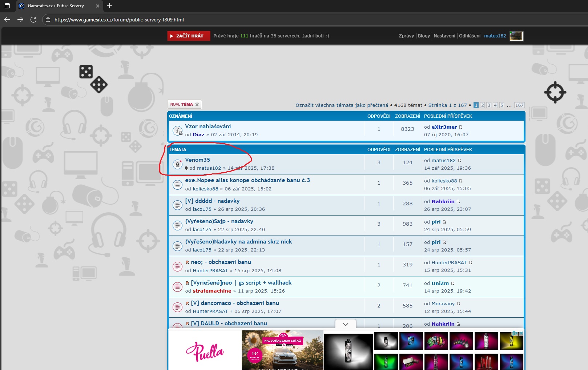588x370 pixels.
Task: Expand the collapse chevron above the ad
Action: [x=346, y=324]
